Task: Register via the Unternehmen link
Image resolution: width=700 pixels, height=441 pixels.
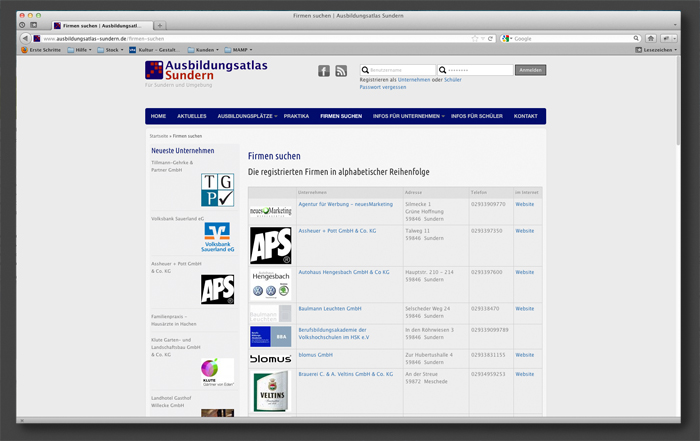Action: click(414, 80)
